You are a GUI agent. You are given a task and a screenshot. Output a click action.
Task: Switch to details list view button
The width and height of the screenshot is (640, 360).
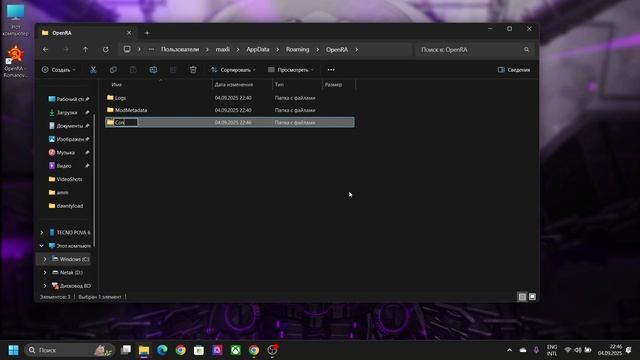522,297
